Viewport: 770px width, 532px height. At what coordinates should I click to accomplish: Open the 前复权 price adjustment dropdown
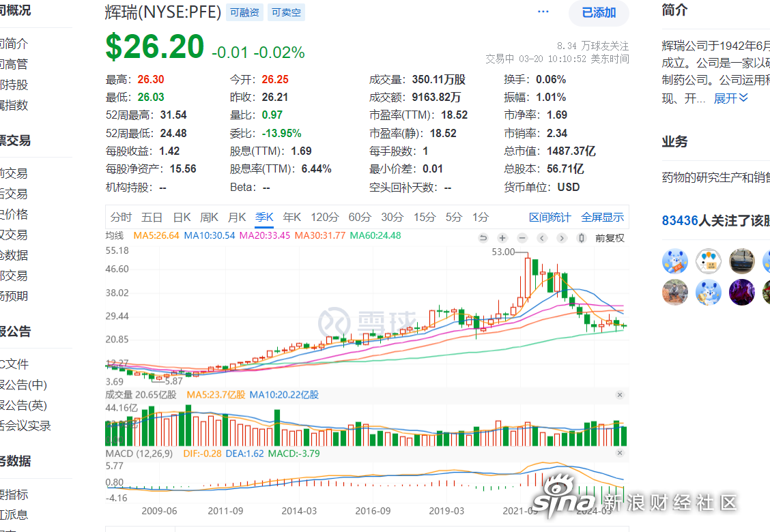click(x=610, y=238)
